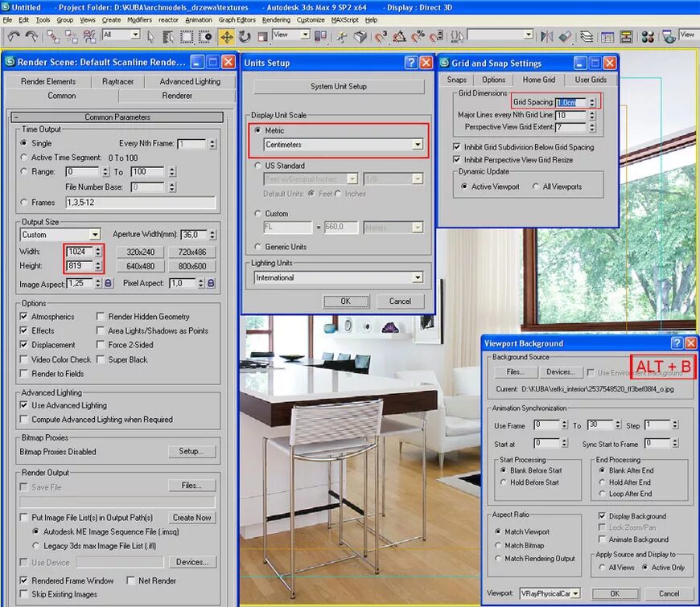Select the Match Bitmap aspect ratio radio
The height and width of the screenshot is (607, 700).
click(498, 545)
